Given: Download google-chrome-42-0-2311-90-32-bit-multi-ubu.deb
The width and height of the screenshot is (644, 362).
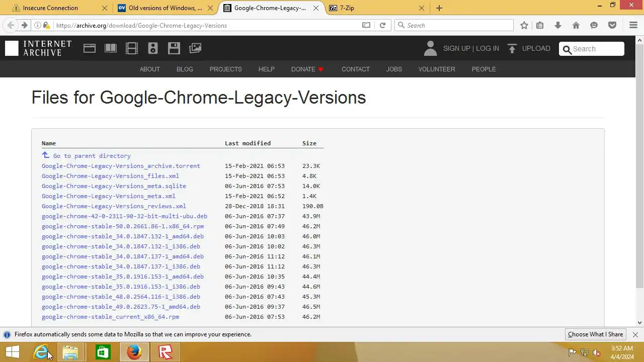Looking at the screenshot, I should click(124, 216).
